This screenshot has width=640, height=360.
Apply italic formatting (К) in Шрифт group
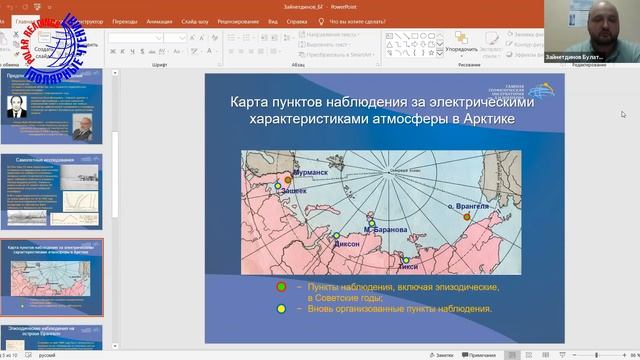[x=122, y=51]
